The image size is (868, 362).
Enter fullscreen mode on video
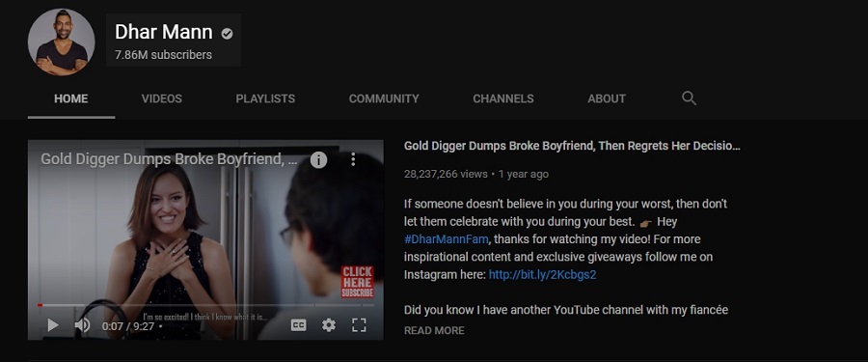(x=360, y=325)
